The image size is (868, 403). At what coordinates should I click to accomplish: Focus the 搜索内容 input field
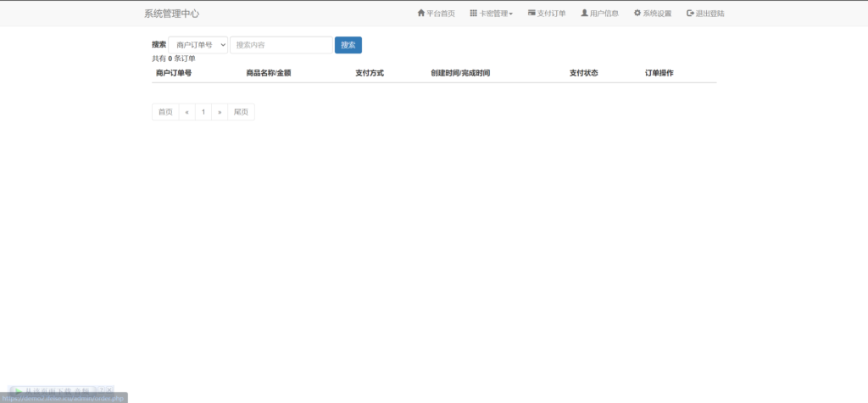click(281, 45)
